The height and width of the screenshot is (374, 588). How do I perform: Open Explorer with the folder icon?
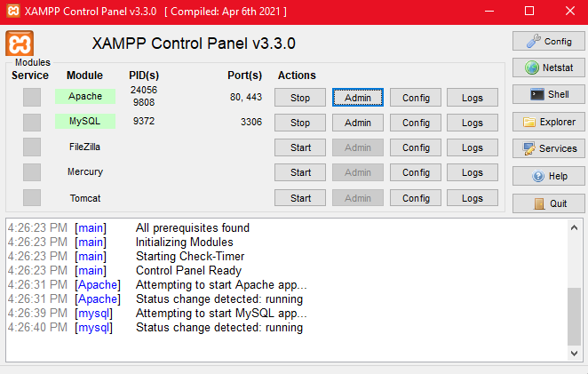549,122
